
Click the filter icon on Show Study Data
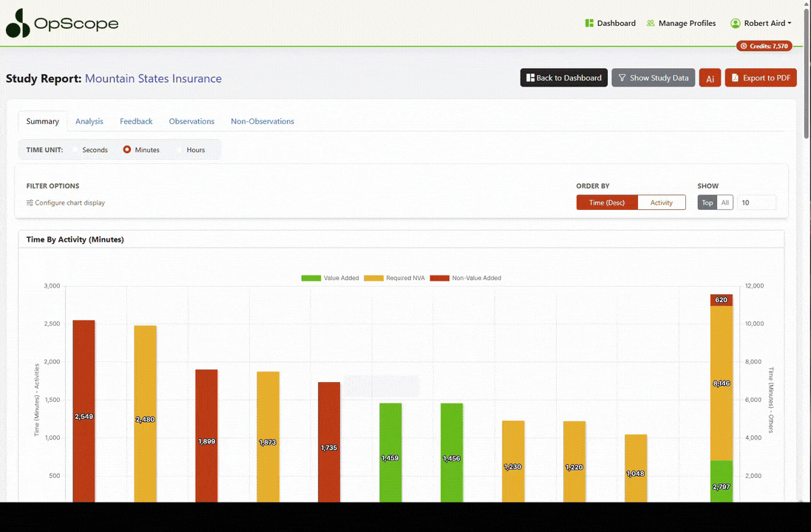[622, 78]
